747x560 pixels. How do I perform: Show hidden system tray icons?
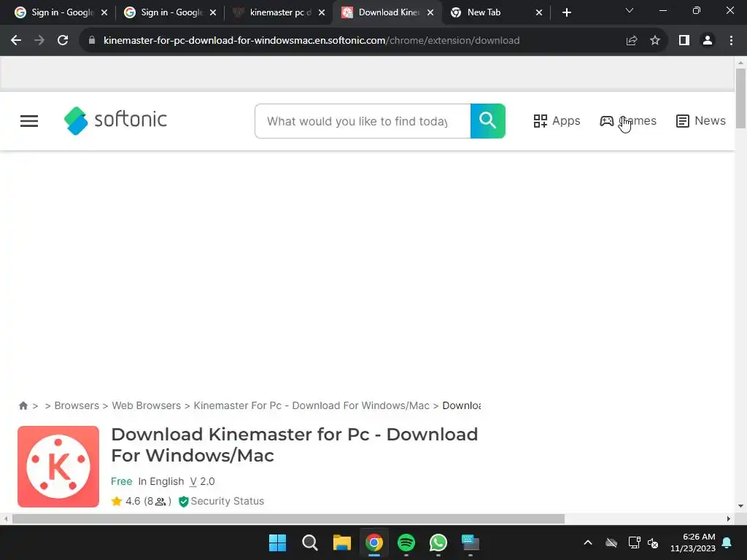(588, 542)
